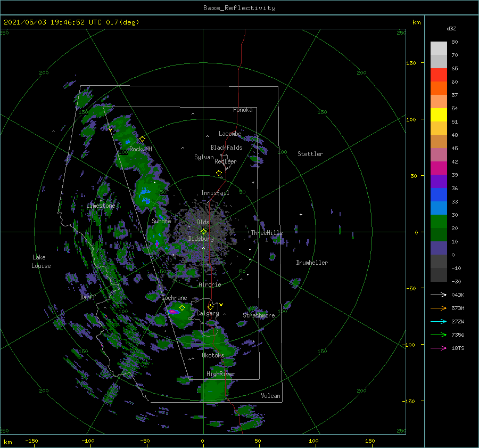Click the Ponoka city label

[243, 110]
